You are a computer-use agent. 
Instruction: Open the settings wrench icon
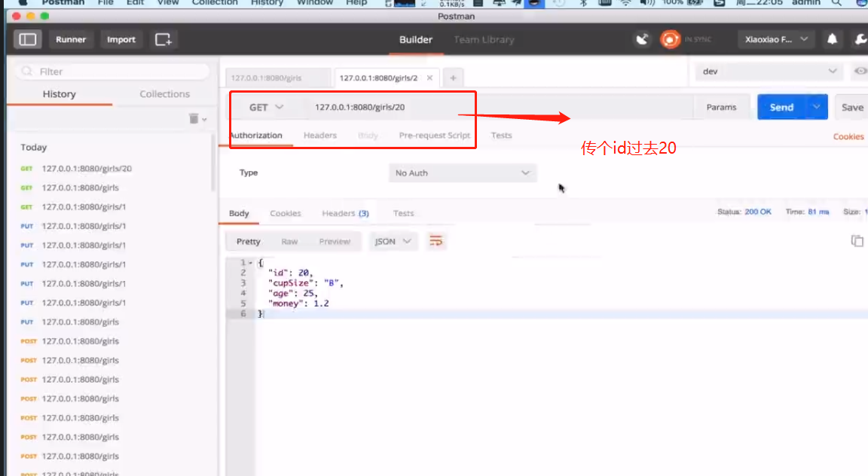pos(860,38)
